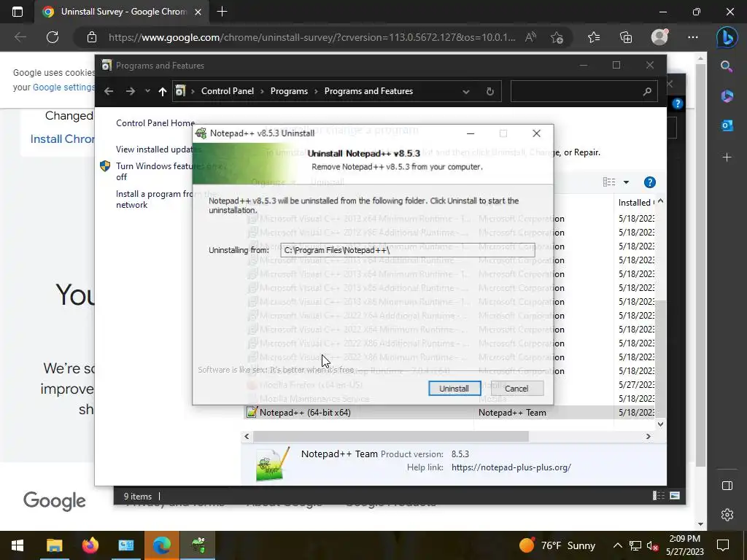View site info lock icon

[x=91, y=37]
